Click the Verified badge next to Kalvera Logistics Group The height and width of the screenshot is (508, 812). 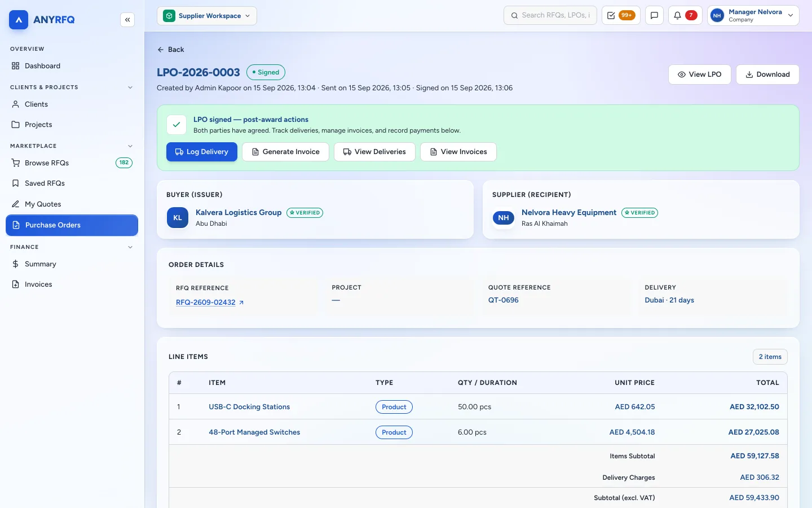point(304,213)
